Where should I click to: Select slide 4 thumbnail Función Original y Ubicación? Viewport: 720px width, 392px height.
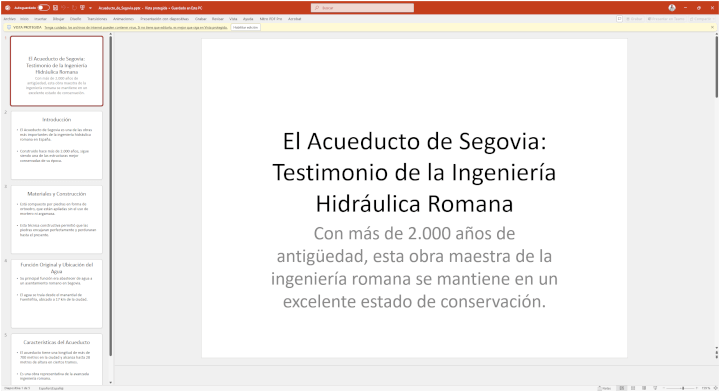click(x=56, y=294)
